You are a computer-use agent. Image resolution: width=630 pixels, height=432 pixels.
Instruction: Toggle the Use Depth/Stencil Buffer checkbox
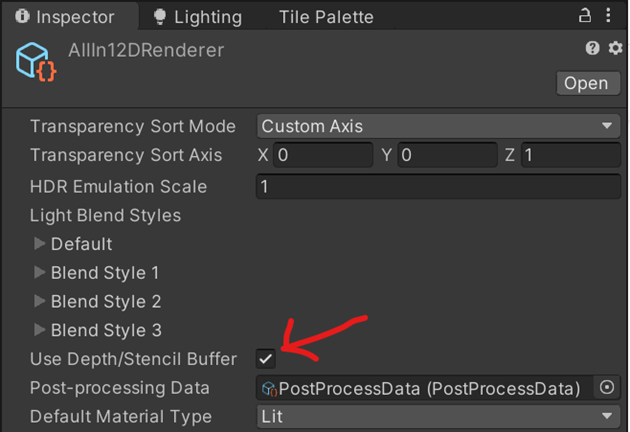(x=266, y=358)
